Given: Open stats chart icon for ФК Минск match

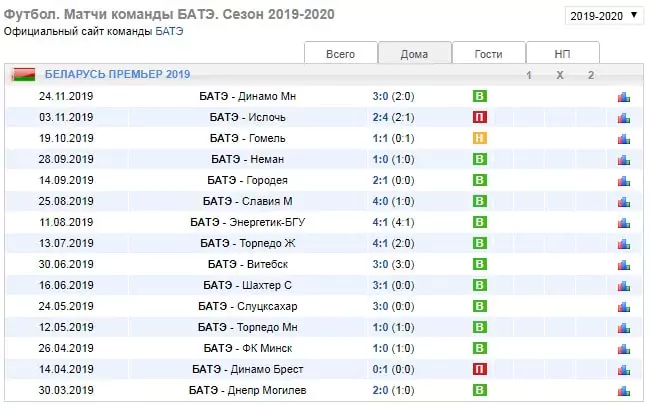Looking at the screenshot, I should 623,349.
